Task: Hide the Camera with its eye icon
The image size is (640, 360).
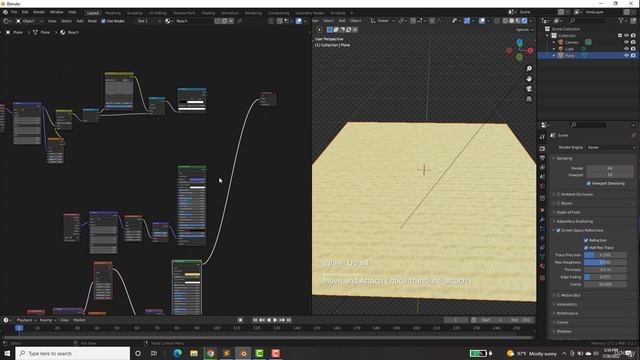Action: tap(627, 42)
